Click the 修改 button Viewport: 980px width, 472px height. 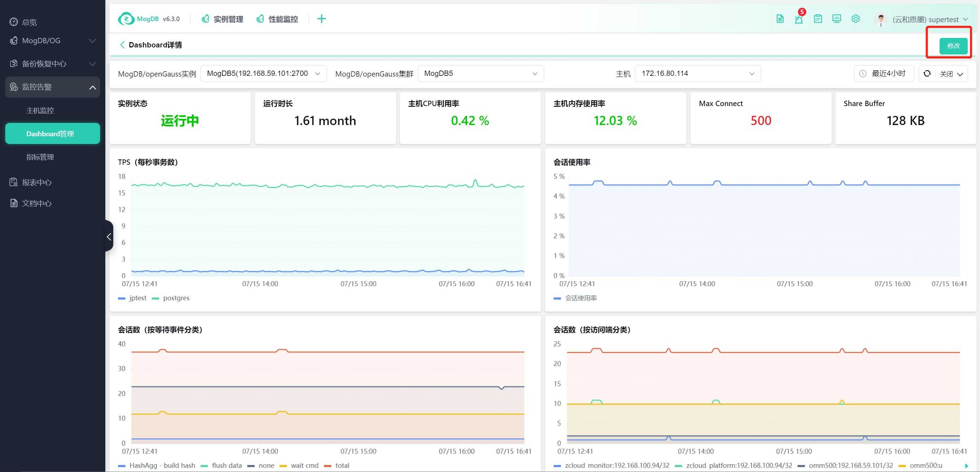pos(953,46)
